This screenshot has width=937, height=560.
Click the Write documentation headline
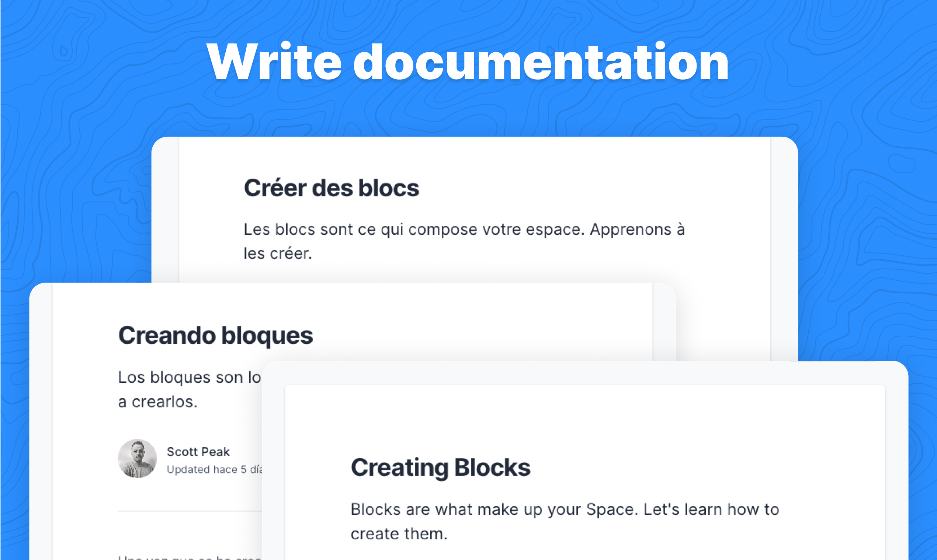[468, 62]
